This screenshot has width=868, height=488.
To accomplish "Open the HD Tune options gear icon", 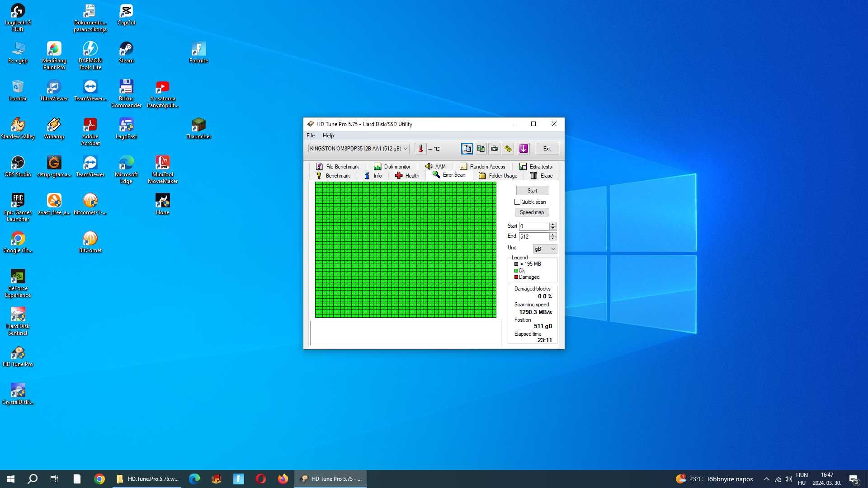I will click(x=508, y=149).
